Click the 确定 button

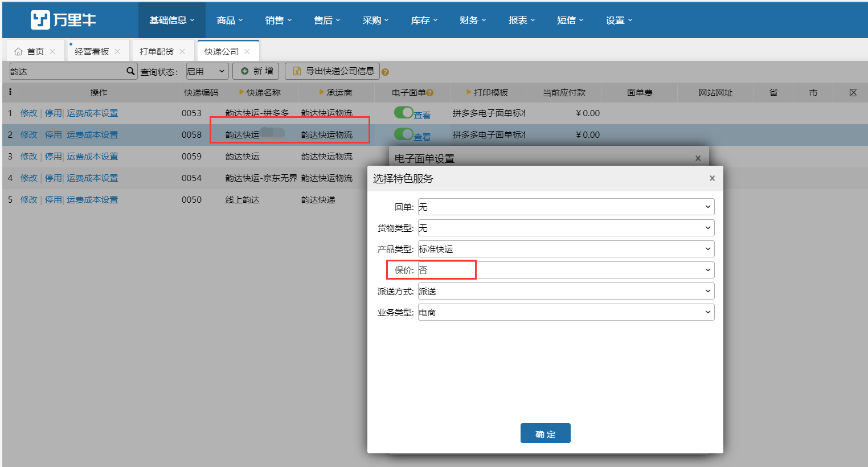(x=546, y=433)
